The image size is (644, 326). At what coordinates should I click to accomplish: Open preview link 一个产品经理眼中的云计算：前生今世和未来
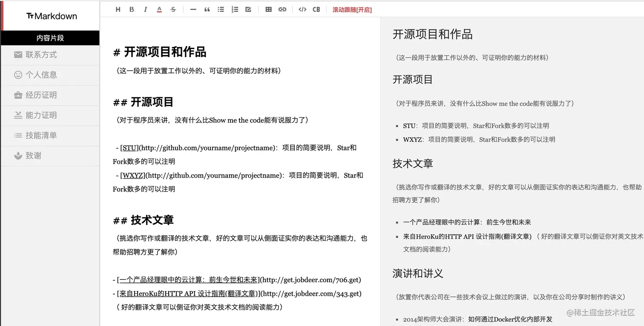(467, 222)
